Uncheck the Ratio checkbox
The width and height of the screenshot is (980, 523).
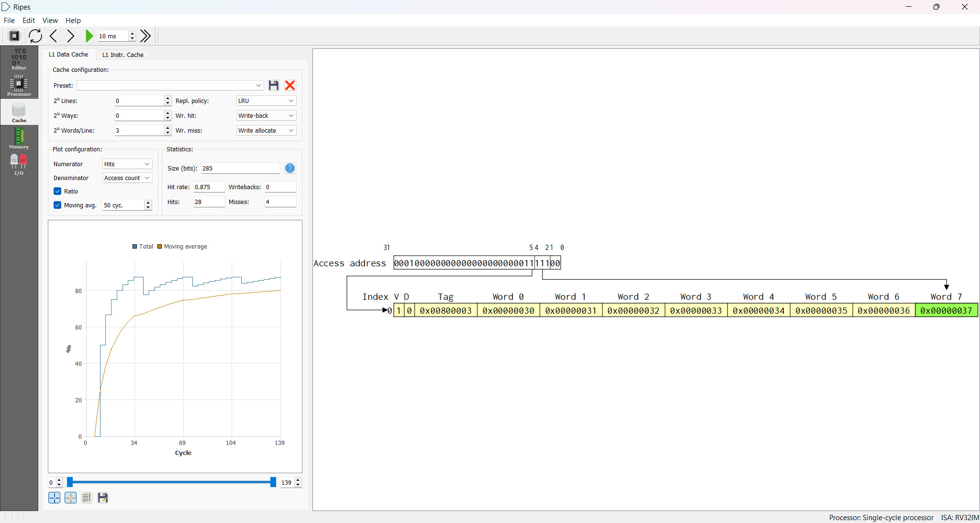tap(57, 191)
